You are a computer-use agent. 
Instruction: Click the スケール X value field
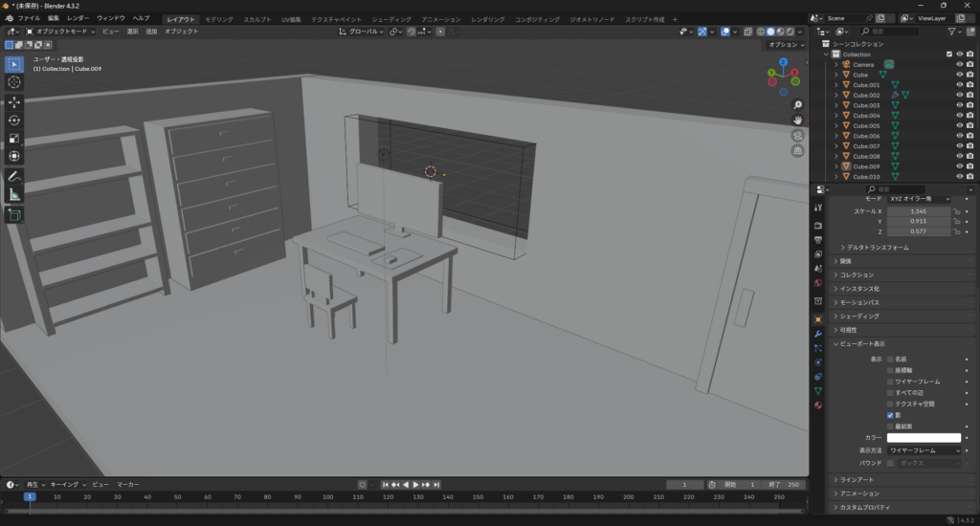tap(918, 211)
